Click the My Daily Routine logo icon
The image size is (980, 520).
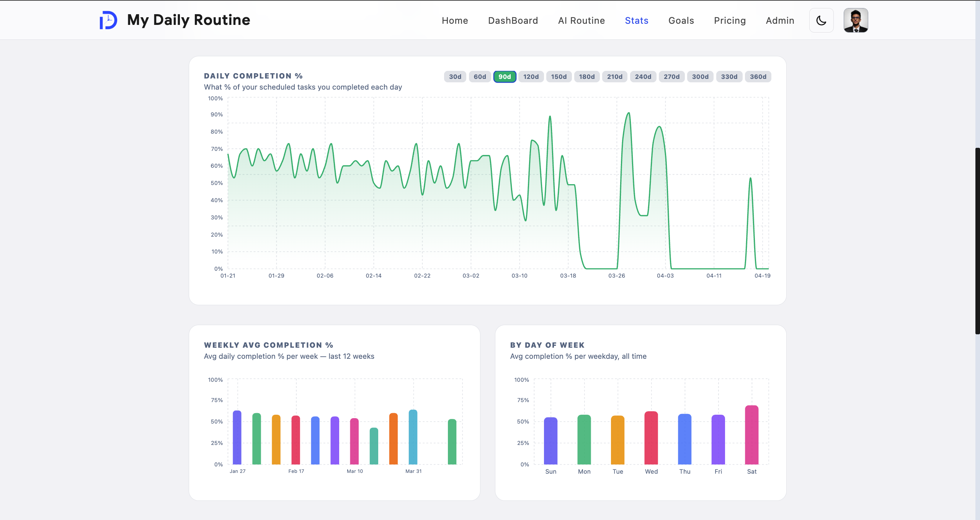pos(108,20)
